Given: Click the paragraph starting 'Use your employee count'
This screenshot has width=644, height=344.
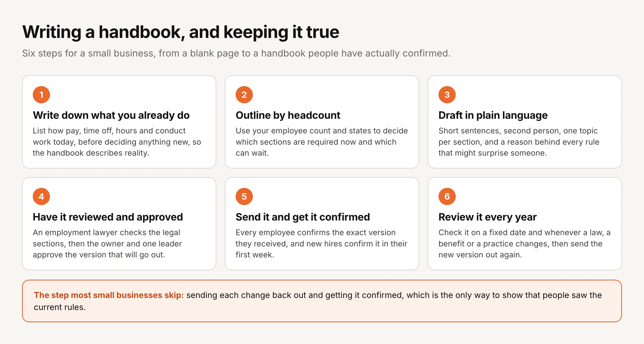Looking at the screenshot, I should (x=322, y=142).
